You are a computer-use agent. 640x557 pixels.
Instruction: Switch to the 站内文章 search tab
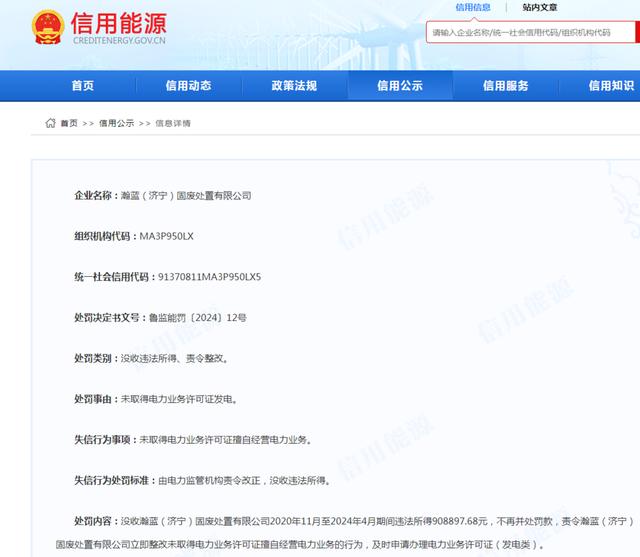[540, 7]
